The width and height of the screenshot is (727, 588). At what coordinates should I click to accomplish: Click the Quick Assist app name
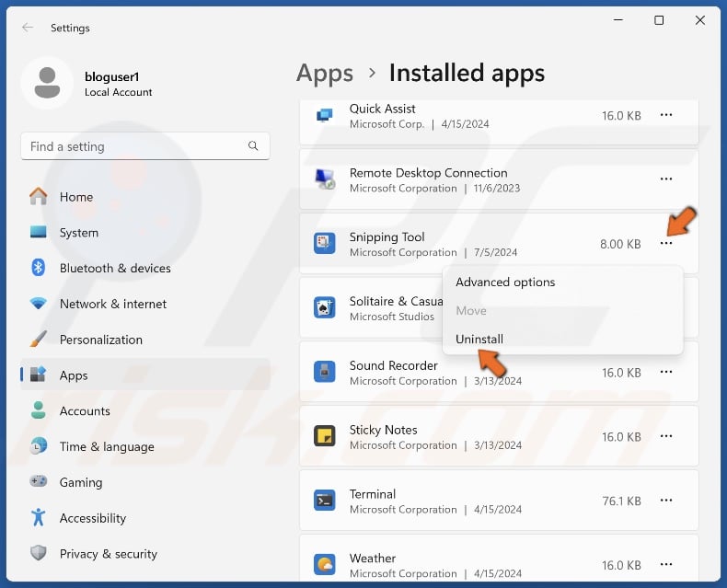(383, 109)
